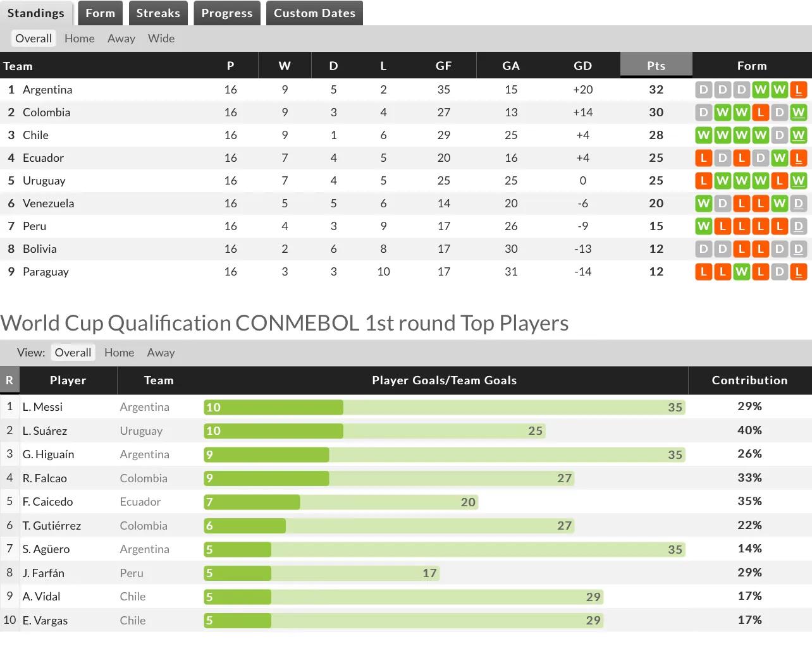Open the Streaks tab
The width and height of the screenshot is (812, 651).
[158, 13]
